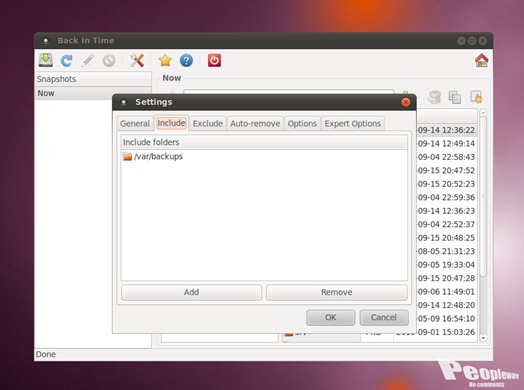
Task: Open settings with the tools icon
Action: click(x=137, y=60)
